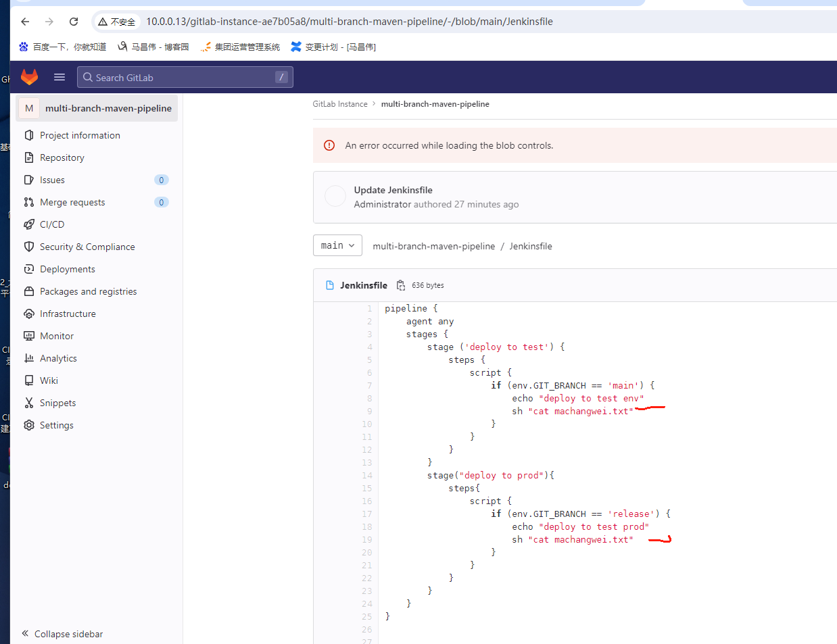837x644 pixels.
Task: Open the main branch dropdown
Action: pos(337,245)
